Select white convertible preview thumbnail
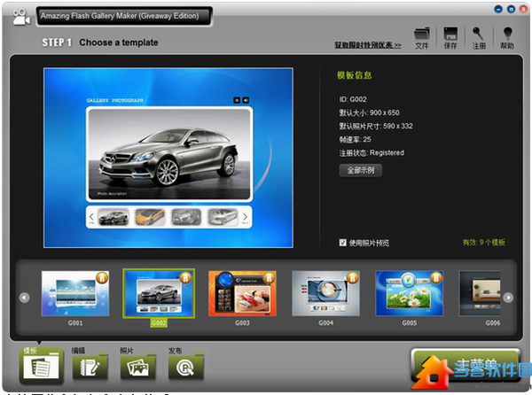This screenshot has height=395, width=532. coord(223,217)
